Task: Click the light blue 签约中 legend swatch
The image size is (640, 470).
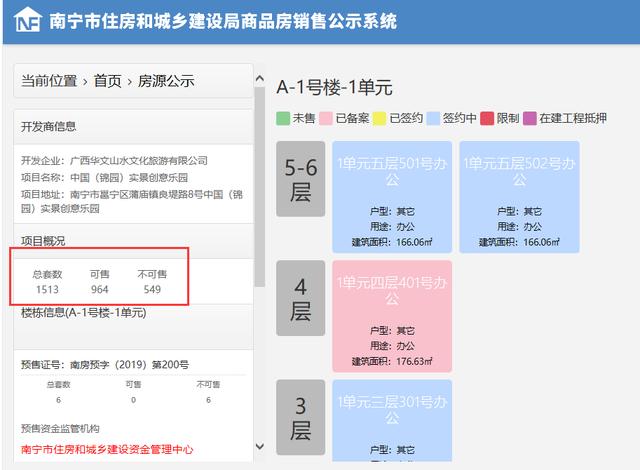Action: point(432,118)
